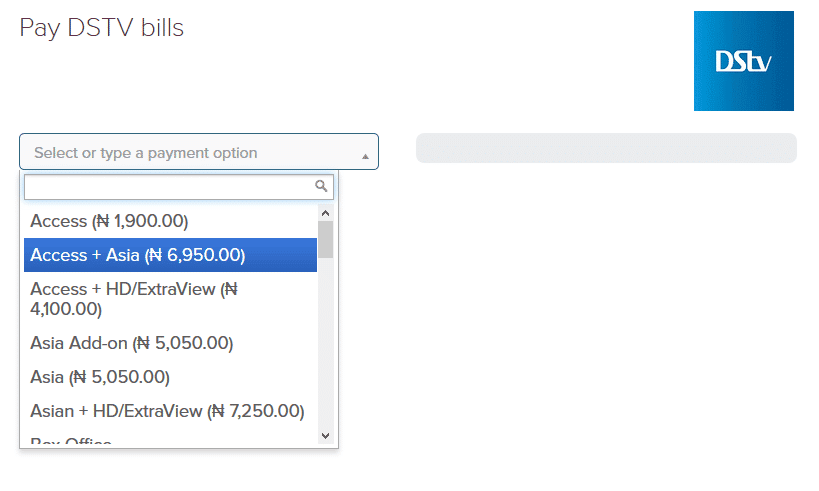Click the payment option dropdown arrow

(x=365, y=156)
